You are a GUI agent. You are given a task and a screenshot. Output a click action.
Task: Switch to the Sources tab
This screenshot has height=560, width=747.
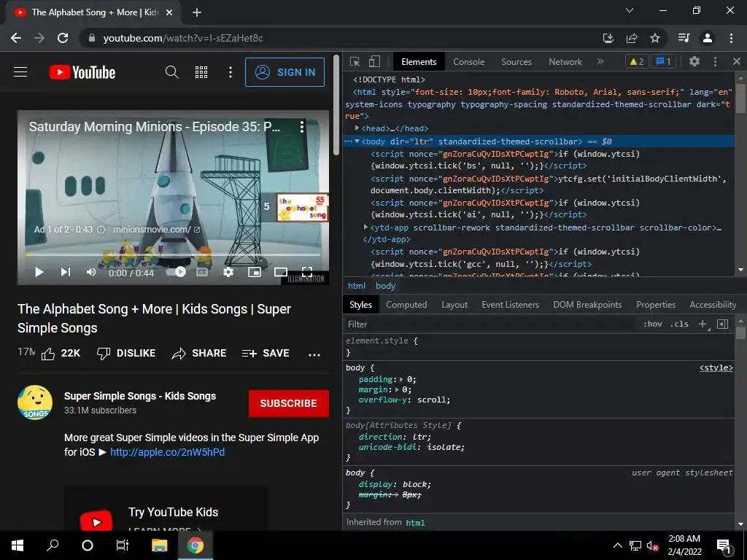pyautogui.click(x=516, y=62)
